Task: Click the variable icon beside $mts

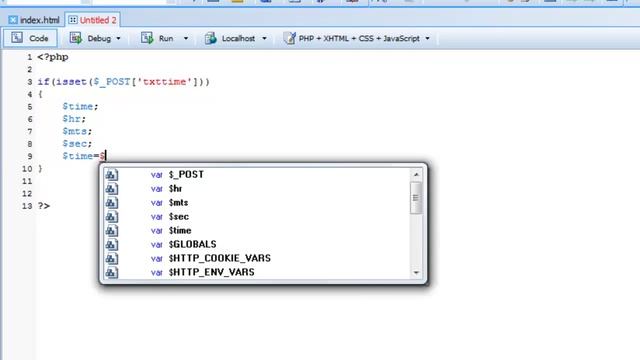Action: coord(111,202)
